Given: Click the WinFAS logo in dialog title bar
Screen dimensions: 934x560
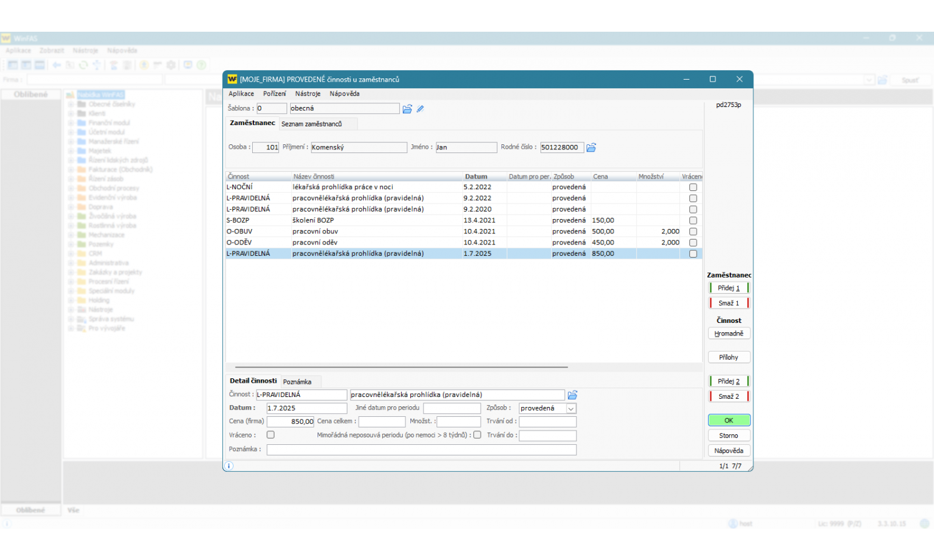Looking at the screenshot, I should point(232,79).
